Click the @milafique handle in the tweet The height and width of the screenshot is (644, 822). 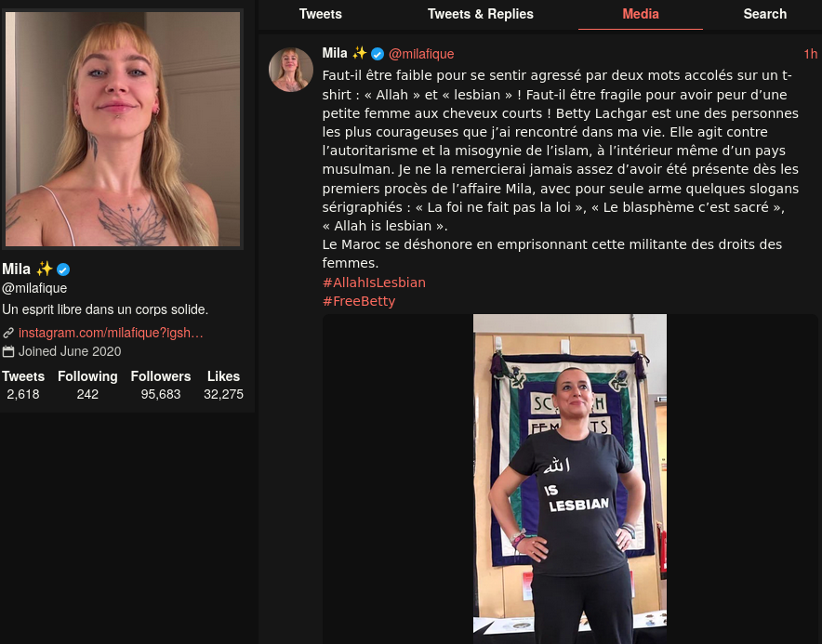pyautogui.click(x=421, y=54)
